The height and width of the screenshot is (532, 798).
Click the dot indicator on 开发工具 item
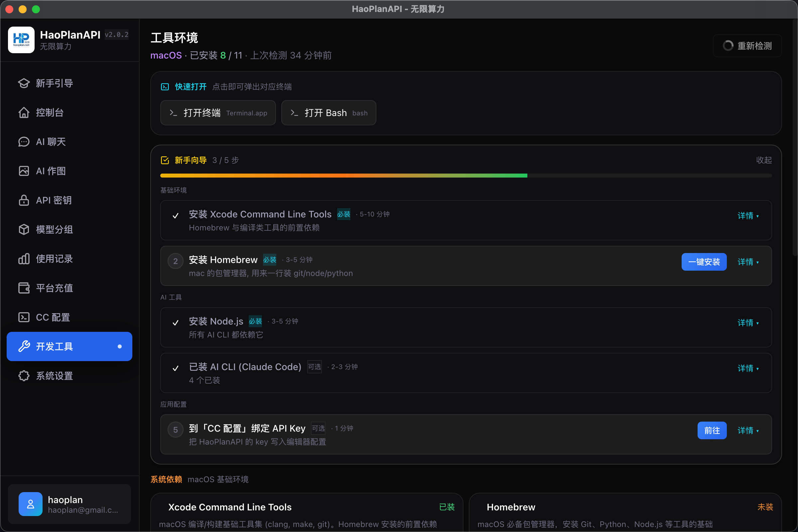tap(119, 346)
